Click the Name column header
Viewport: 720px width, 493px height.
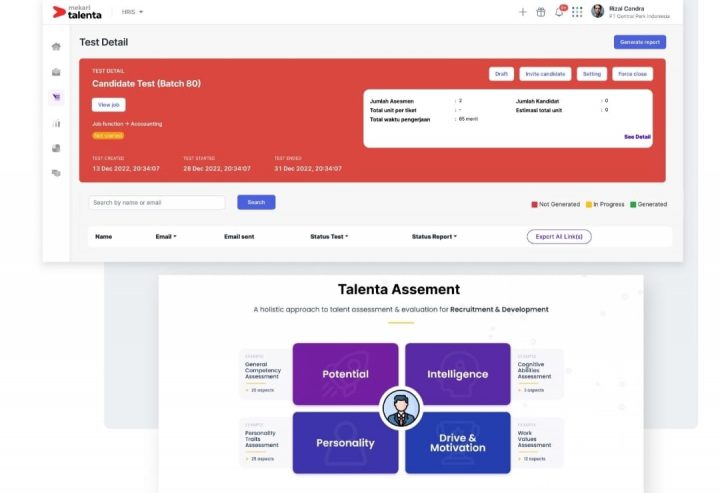103,236
